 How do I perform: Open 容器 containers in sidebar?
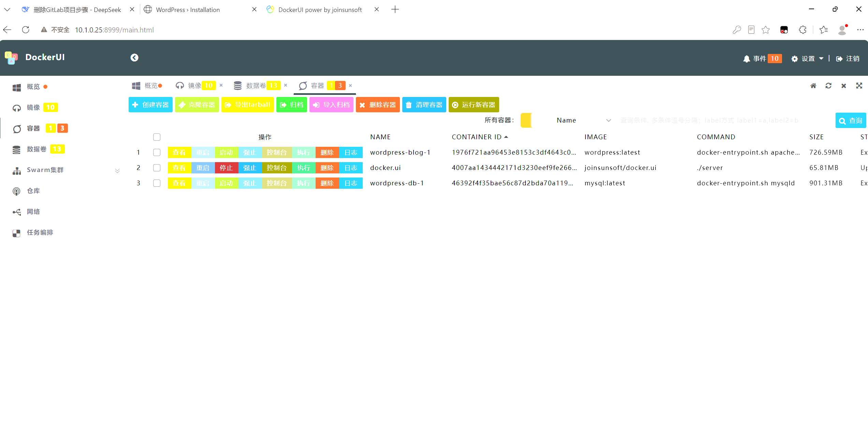[40, 128]
